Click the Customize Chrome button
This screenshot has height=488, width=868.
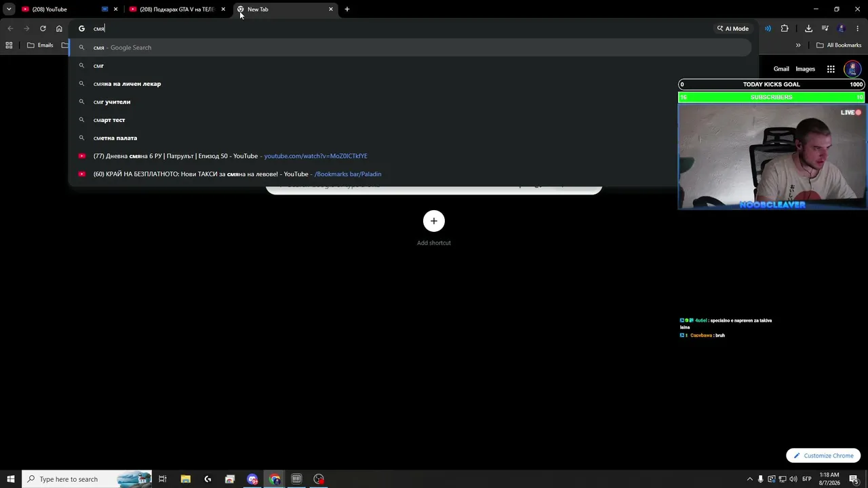(x=823, y=456)
